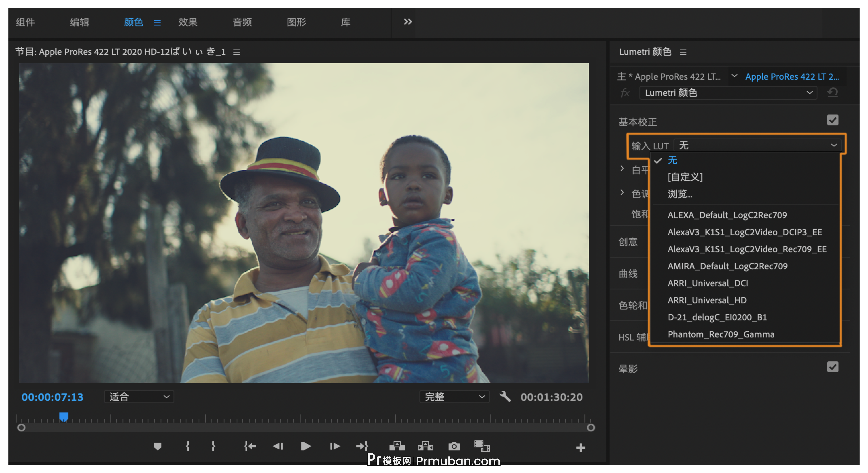The image size is (868, 473).
Task: Open Lumetri 颜色 panel menu
Action: click(x=683, y=52)
